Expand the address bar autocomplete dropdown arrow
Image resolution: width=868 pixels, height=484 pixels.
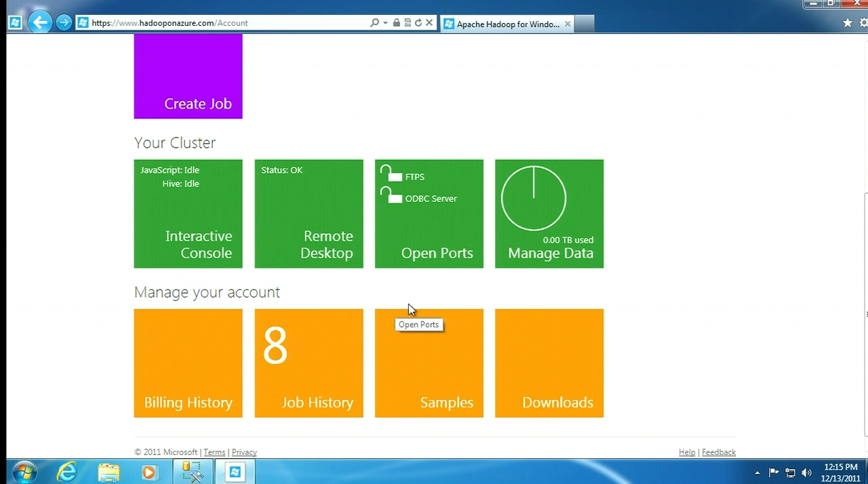coord(385,23)
